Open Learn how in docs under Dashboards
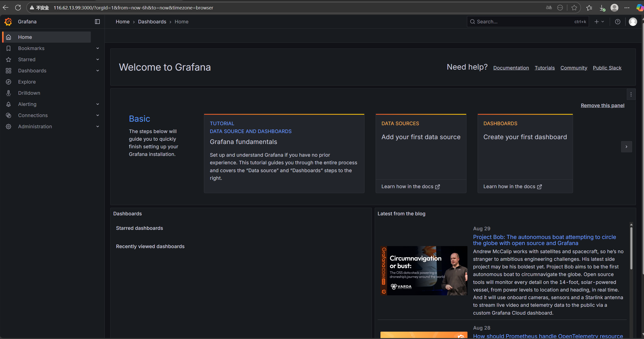 (513, 187)
